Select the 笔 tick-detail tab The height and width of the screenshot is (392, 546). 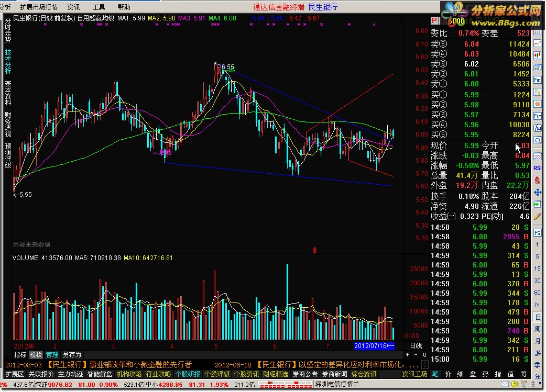[x=435, y=374]
